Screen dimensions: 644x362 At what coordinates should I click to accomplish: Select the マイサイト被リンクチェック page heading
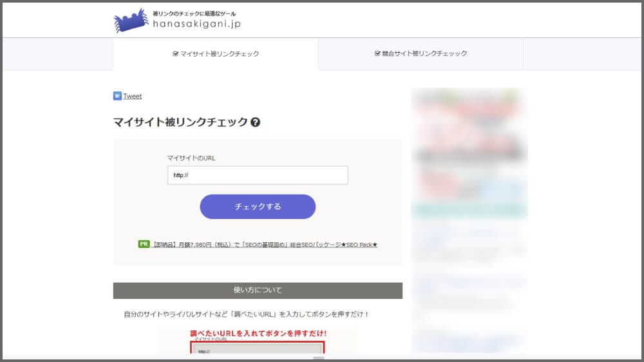[180, 122]
